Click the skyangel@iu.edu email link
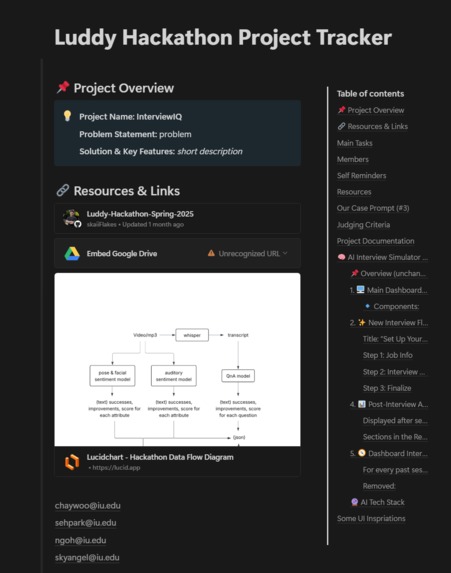This screenshot has width=451, height=573. (x=87, y=558)
